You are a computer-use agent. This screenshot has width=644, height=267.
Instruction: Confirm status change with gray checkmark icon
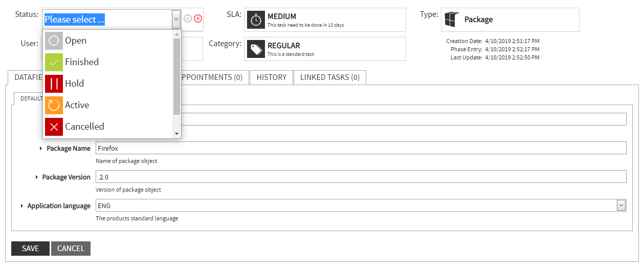click(188, 18)
